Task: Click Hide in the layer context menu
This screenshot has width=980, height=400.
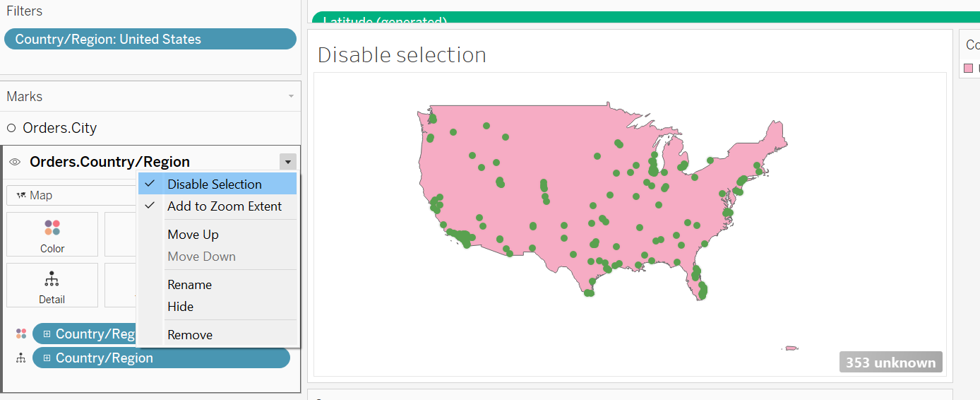Action: pos(180,307)
